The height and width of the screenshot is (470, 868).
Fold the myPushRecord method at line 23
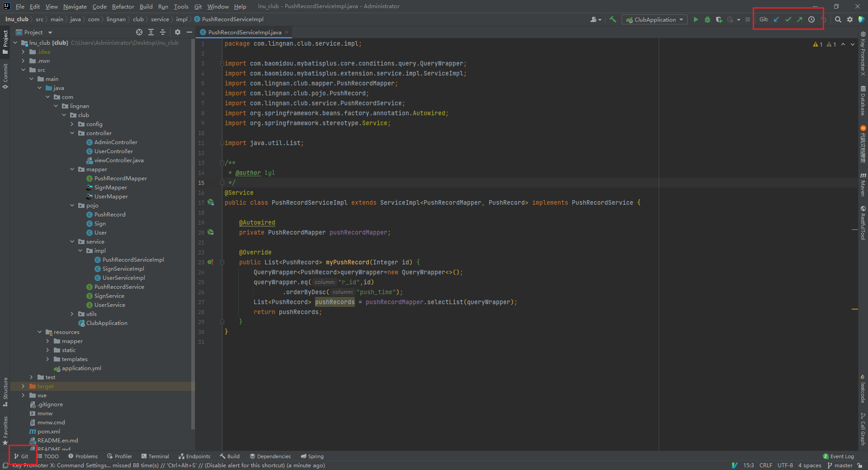(x=222, y=262)
